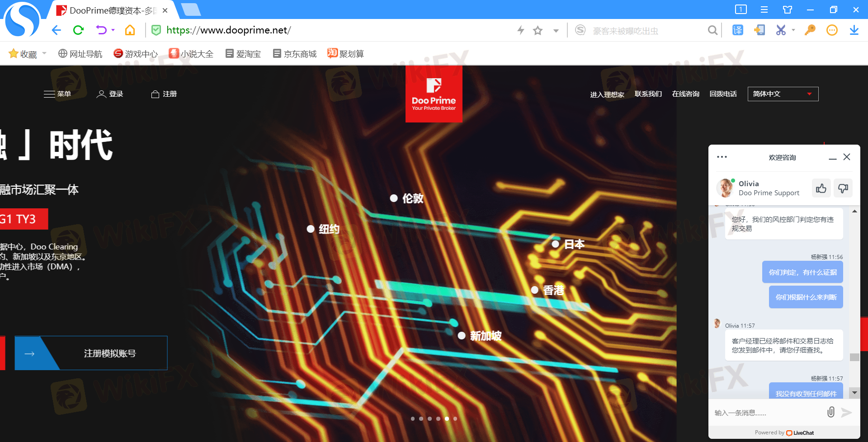Rate chat with thumbs up
The height and width of the screenshot is (442, 868).
coord(821,188)
